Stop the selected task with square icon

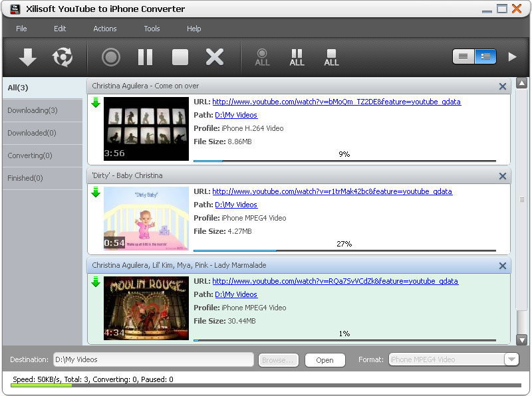(180, 57)
